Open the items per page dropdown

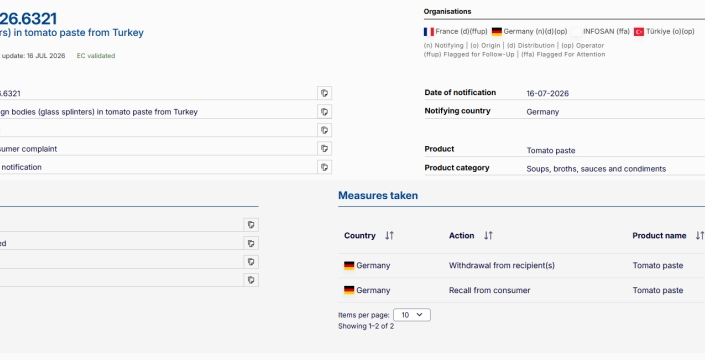[x=412, y=315]
